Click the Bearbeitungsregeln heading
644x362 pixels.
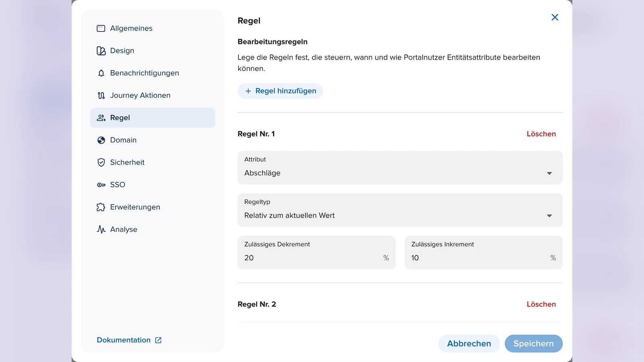click(272, 42)
